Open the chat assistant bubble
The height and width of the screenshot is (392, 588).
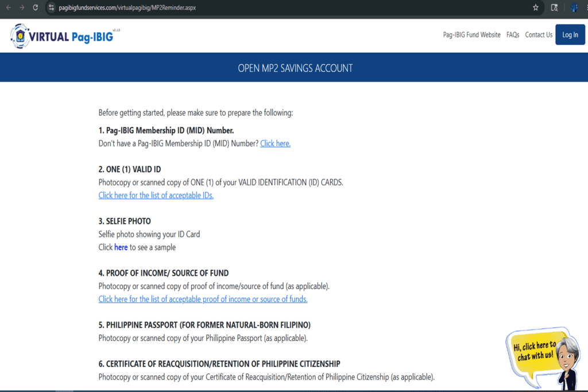click(x=543, y=358)
